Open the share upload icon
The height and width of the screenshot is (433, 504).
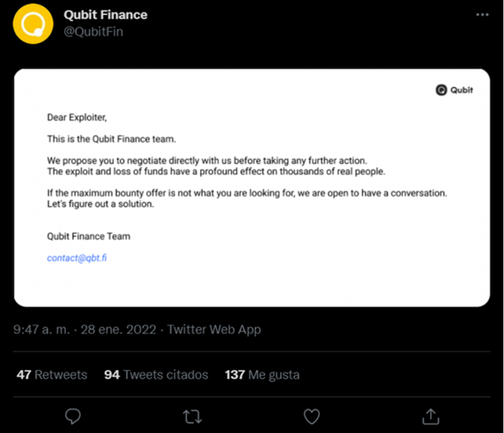tap(430, 416)
